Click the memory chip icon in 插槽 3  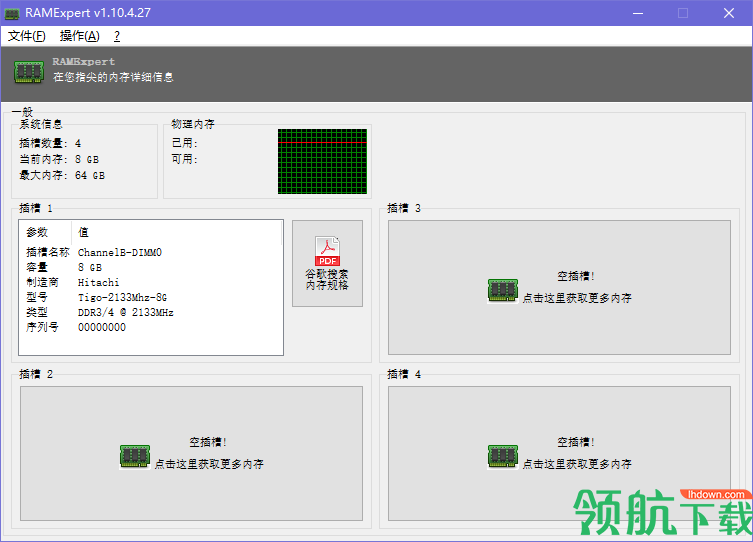(503, 290)
